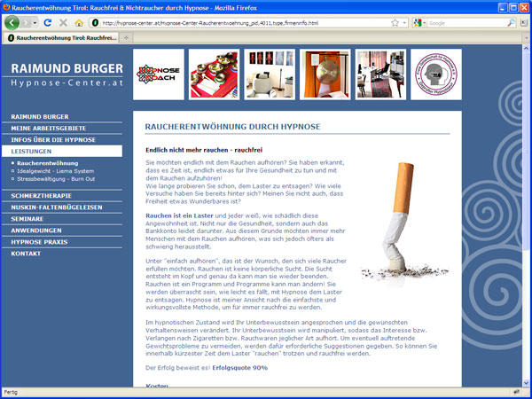
Task: Open the list all tabs dropdown
Action: [x=527, y=38]
